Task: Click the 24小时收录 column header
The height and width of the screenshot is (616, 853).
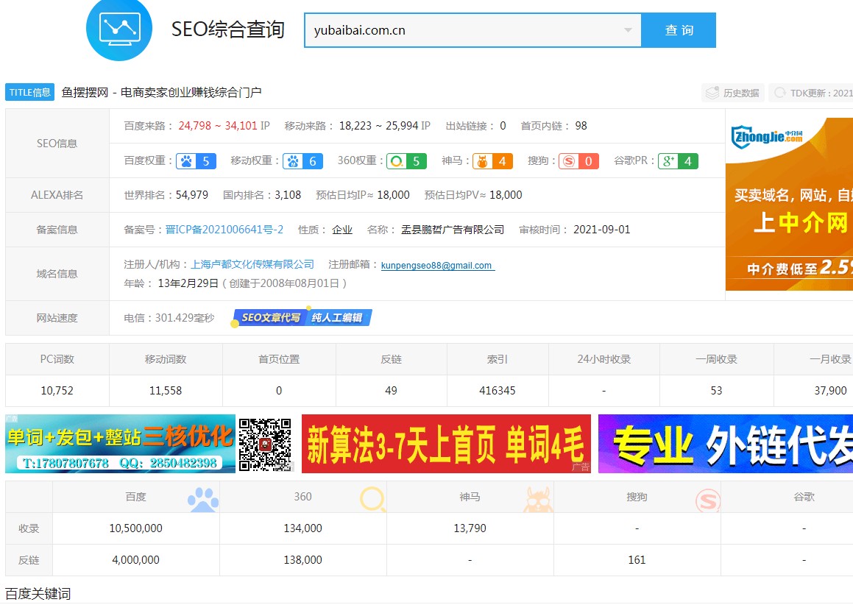Action: pos(604,359)
